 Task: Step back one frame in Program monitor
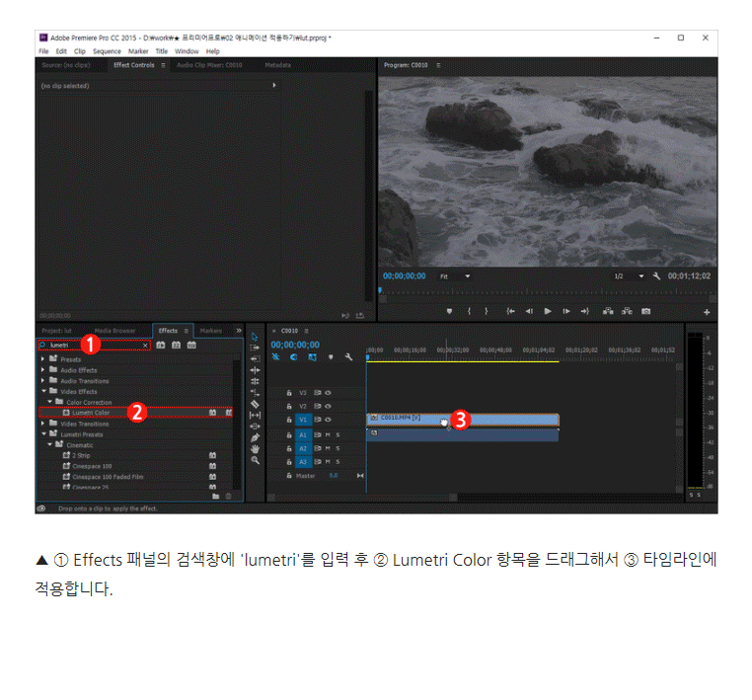(529, 311)
